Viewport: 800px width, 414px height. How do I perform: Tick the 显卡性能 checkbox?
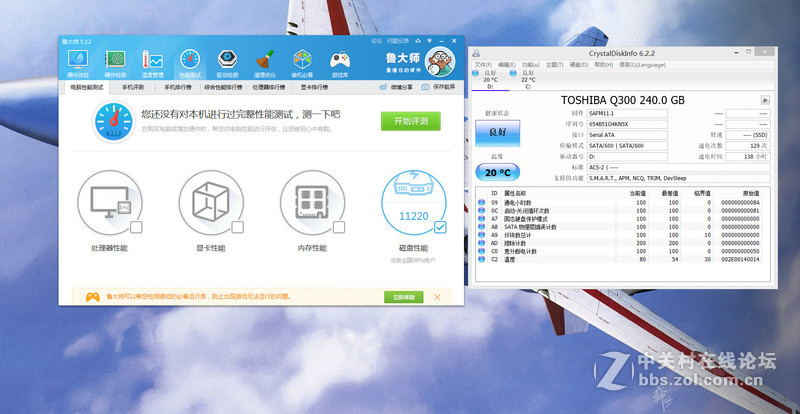coord(237,227)
